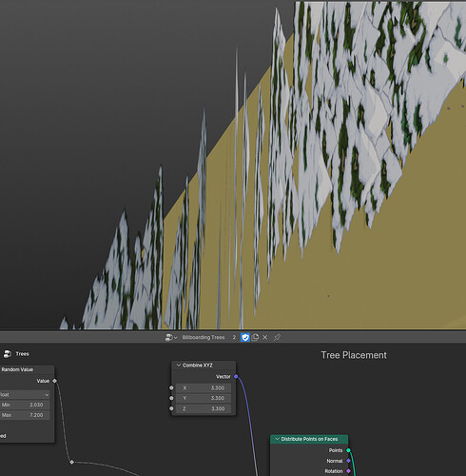The width and height of the screenshot is (466, 476).
Task: Click the Random Value output Value socket
Action: (x=54, y=381)
